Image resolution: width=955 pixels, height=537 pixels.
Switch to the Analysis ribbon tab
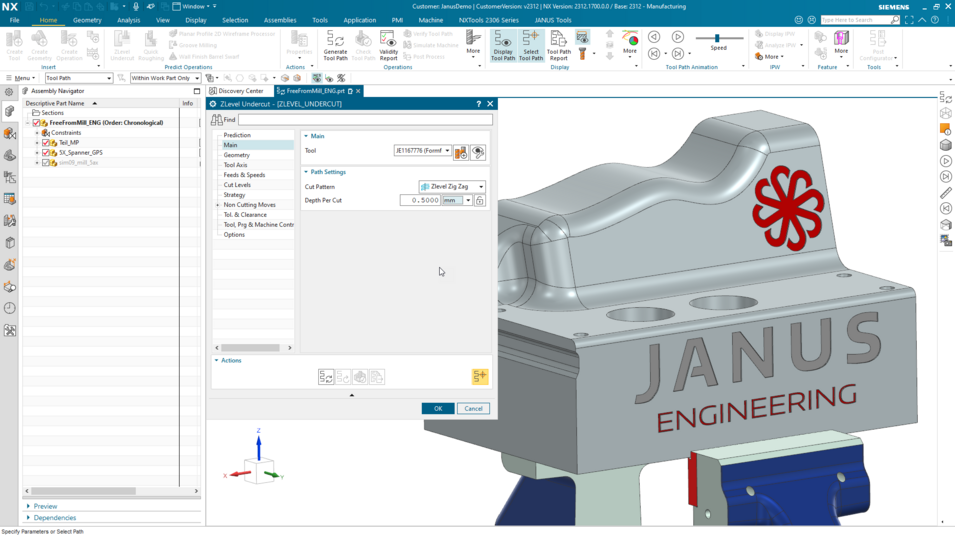129,20
